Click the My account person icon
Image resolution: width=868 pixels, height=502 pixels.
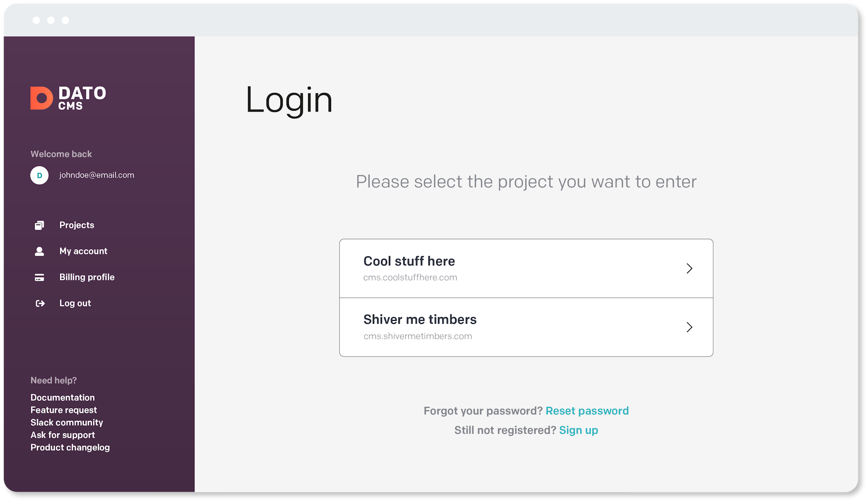click(x=39, y=251)
